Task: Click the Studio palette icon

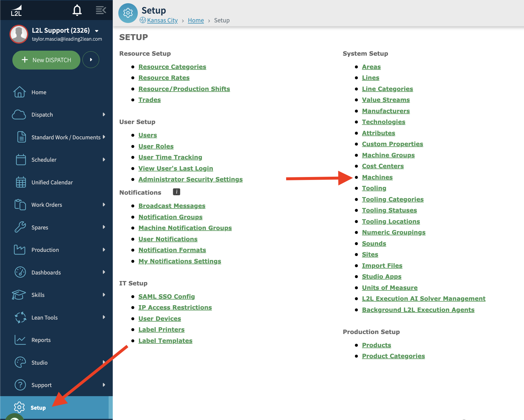Action: 20,362
